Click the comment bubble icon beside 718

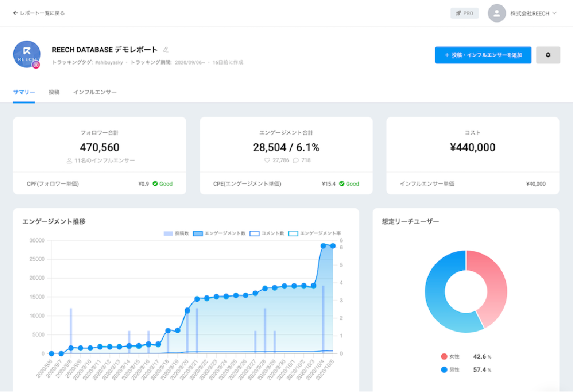[x=296, y=161]
